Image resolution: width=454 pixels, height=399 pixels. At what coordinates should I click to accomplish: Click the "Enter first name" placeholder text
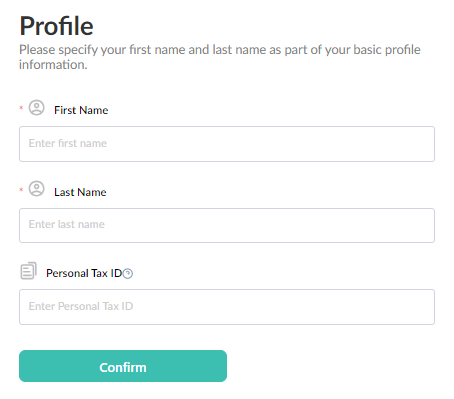click(68, 143)
